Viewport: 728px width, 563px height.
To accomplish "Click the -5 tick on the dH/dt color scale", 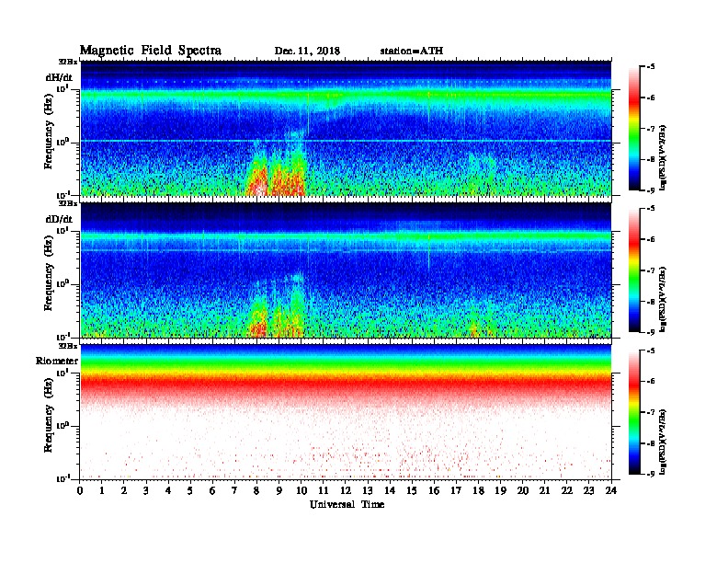I will 651,67.
